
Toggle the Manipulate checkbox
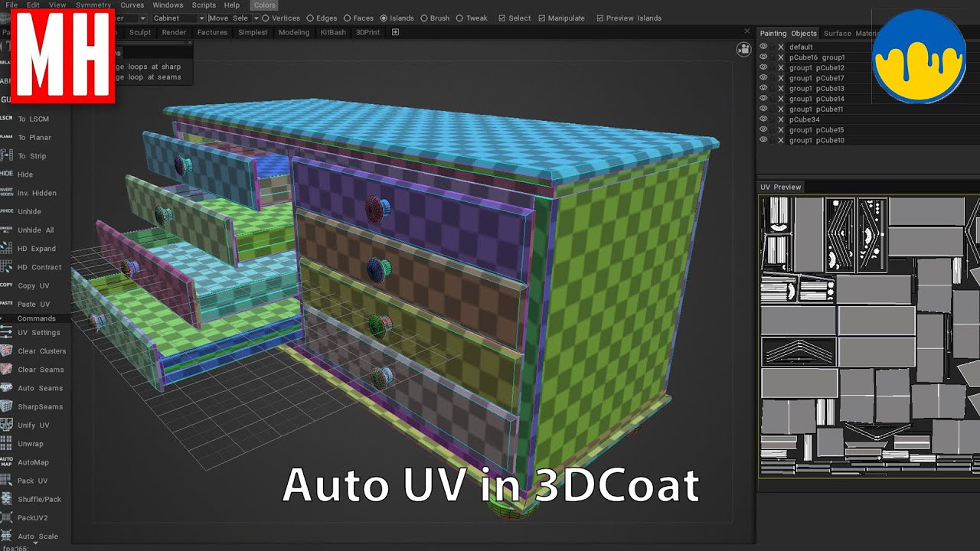(561, 18)
